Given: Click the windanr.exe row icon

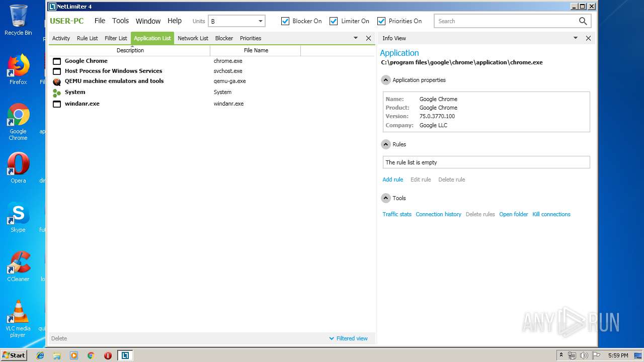Looking at the screenshot, I should pyautogui.click(x=57, y=104).
